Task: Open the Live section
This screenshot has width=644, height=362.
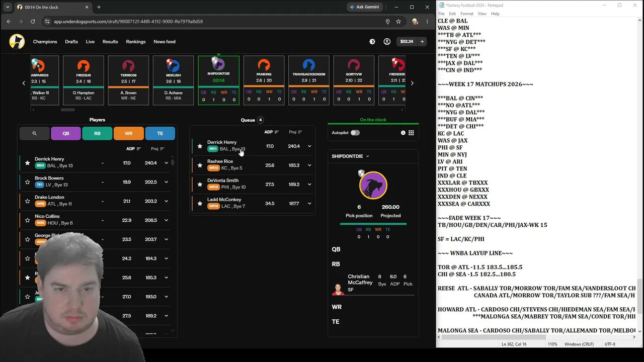Action: [90, 42]
